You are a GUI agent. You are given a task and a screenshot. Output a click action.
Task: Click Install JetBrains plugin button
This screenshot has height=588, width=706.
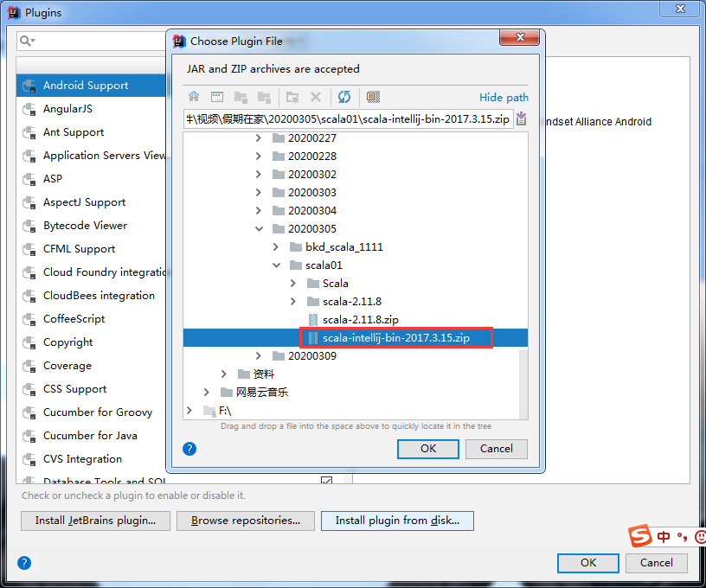pyautogui.click(x=95, y=521)
